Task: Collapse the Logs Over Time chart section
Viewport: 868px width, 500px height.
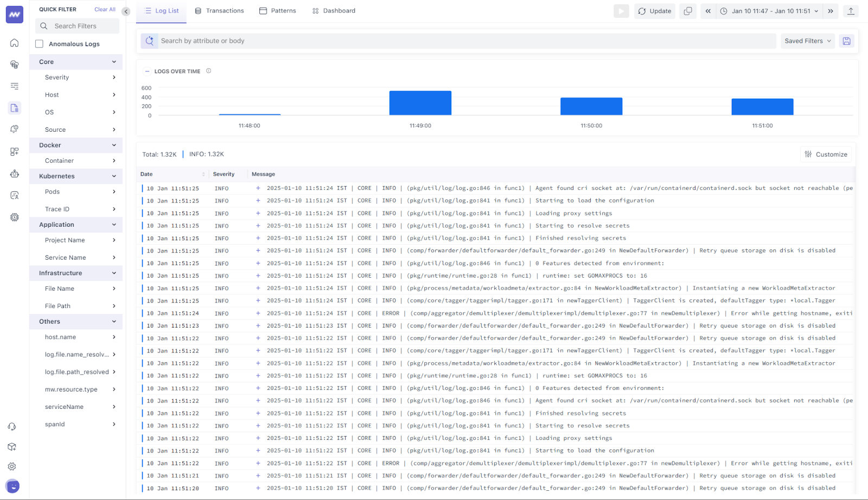Action: pyautogui.click(x=147, y=71)
